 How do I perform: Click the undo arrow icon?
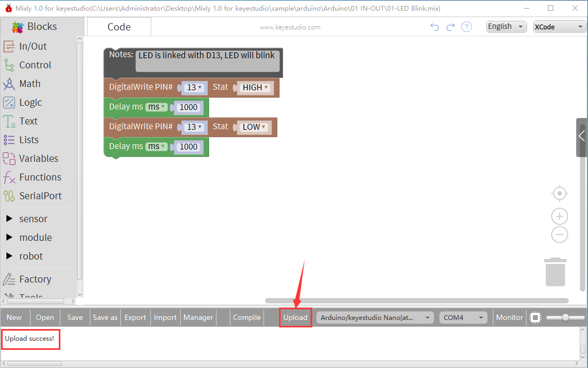(x=435, y=27)
